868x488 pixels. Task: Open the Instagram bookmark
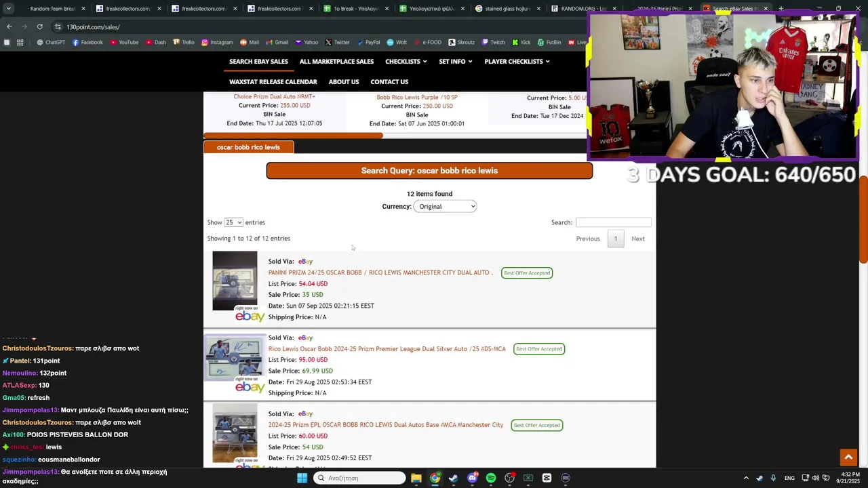tap(216, 42)
